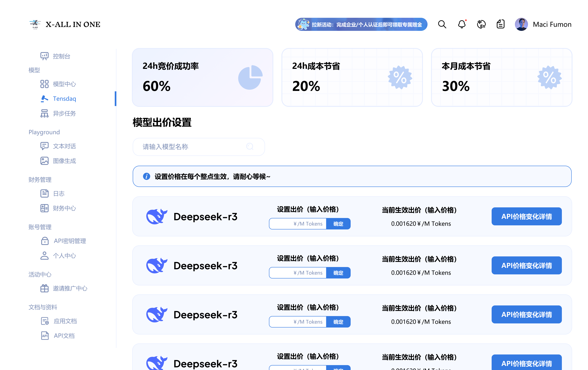Click the model name search field
588x370 pixels.
click(x=198, y=147)
